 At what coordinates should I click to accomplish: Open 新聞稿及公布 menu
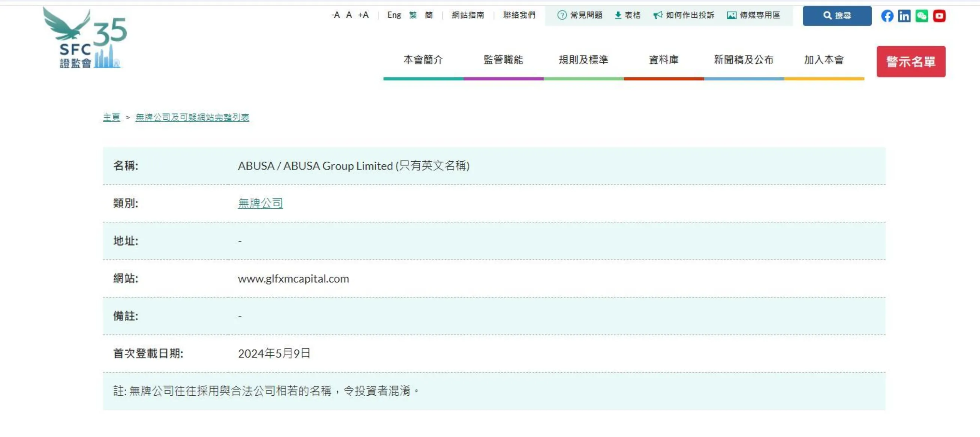pyautogui.click(x=744, y=60)
